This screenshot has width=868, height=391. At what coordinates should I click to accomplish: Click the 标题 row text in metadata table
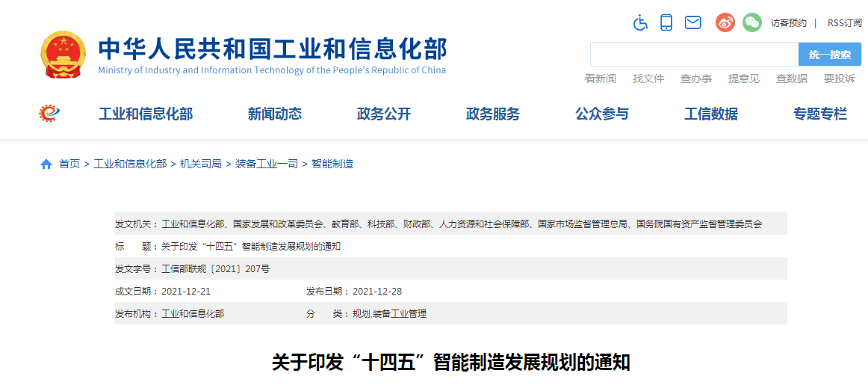pos(251,247)
